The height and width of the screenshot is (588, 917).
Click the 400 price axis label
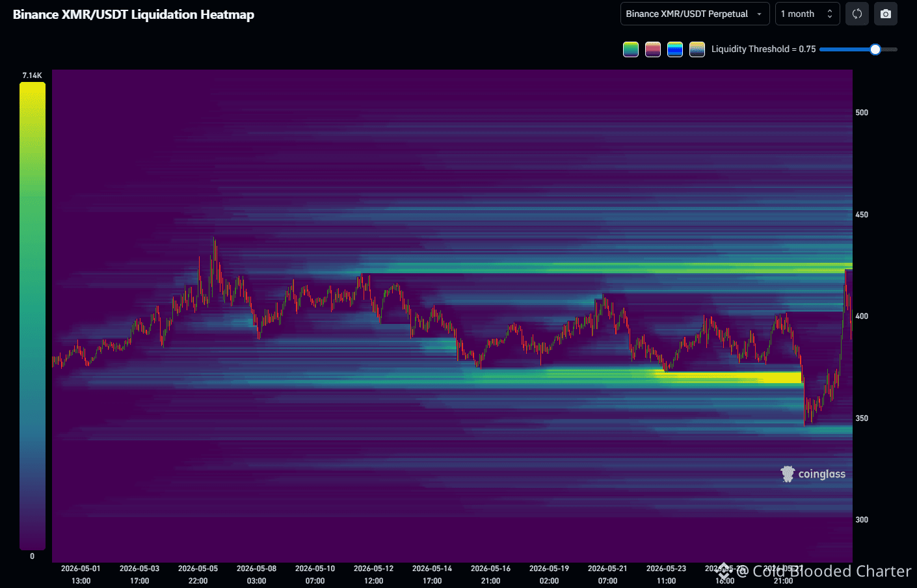[x=862, y=316]
